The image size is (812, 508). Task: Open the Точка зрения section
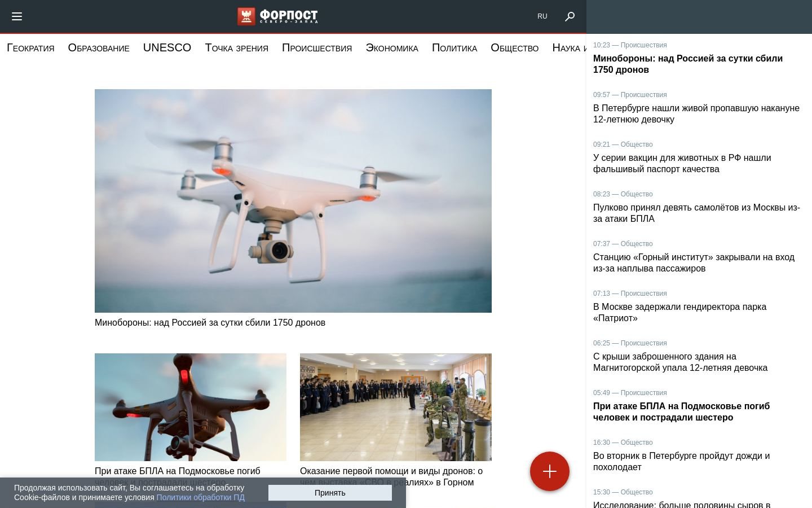tap(237, 48)
